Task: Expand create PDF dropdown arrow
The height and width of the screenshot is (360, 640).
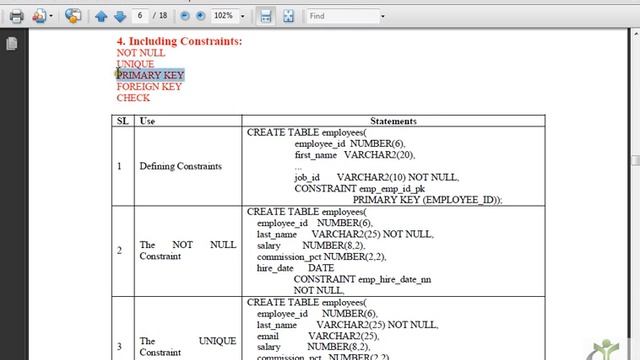Action: coord(51,16)
